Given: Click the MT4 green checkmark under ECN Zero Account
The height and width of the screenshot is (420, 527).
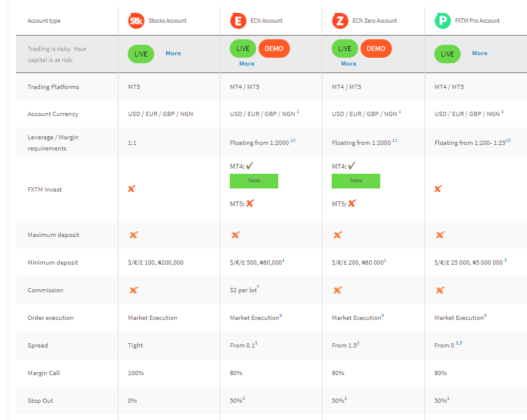Looking at the screenshot, I should (351, 166).
